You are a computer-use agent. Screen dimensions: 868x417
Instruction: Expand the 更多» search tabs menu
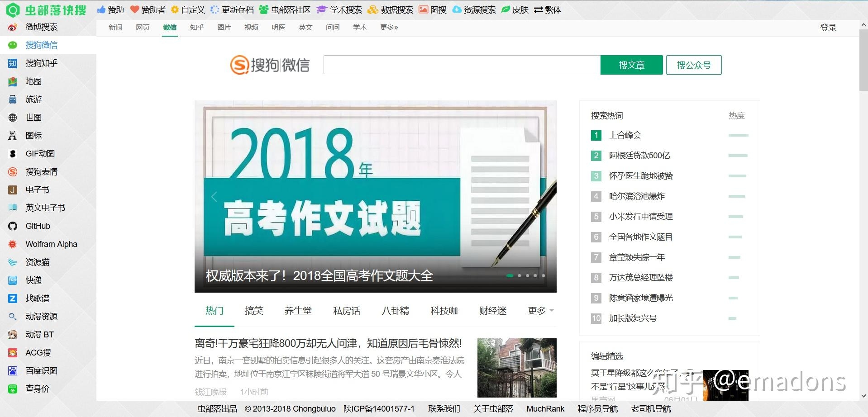tap(388, 27)
